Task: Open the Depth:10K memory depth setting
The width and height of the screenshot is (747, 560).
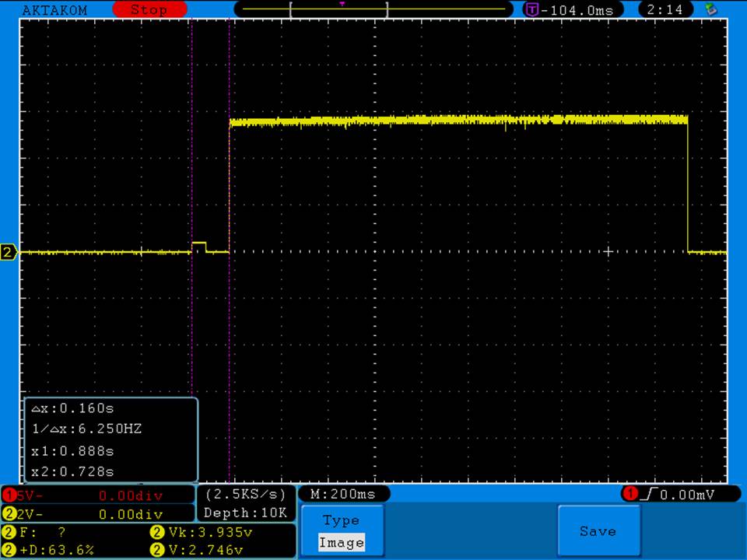Action: tap(244, 513)
